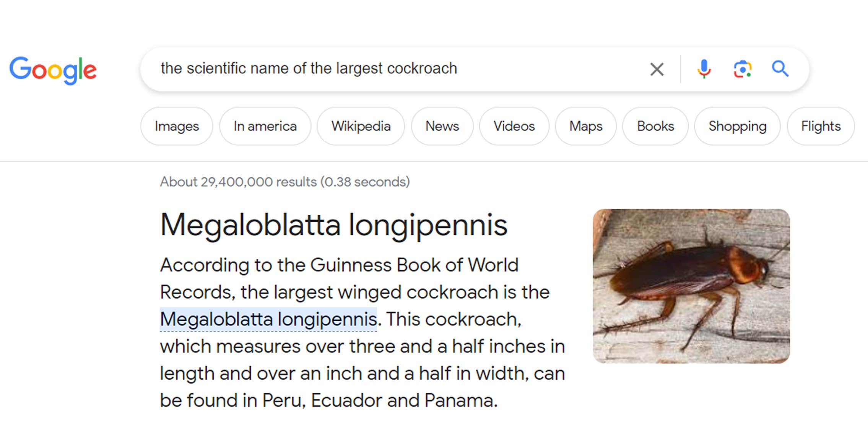Open Google Lens camera search
Screen dimensions: 868x434
742,69
